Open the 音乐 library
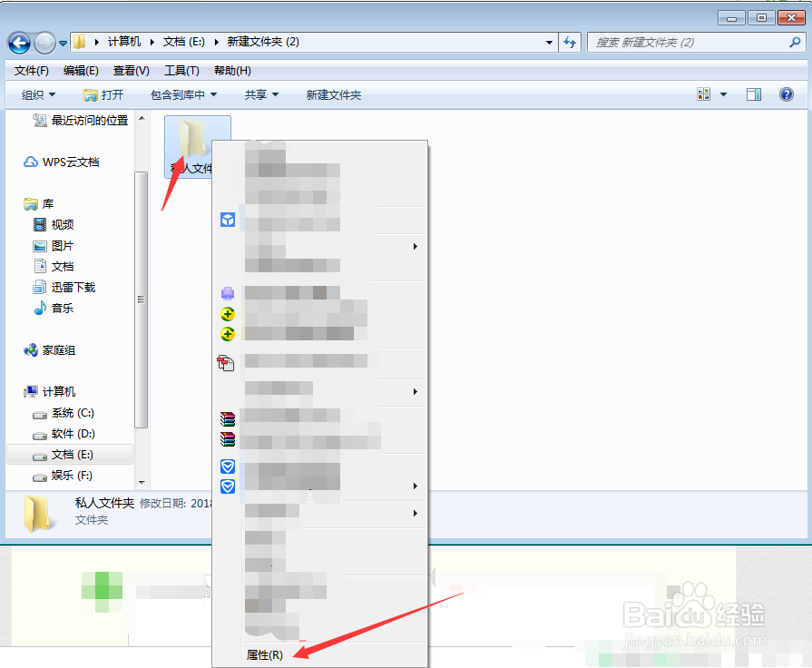The width and height of the screenshot is (812, 668). pos(54,309)
